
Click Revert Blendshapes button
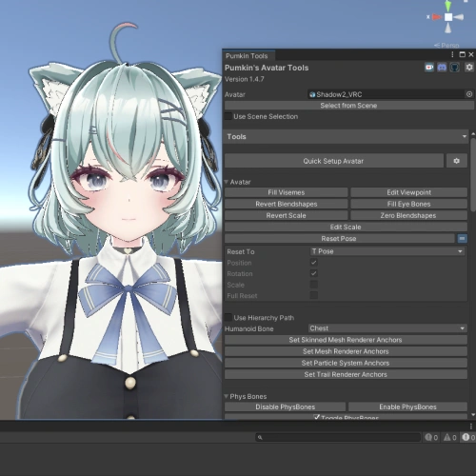pyautogui.click(x=287, y=204)
